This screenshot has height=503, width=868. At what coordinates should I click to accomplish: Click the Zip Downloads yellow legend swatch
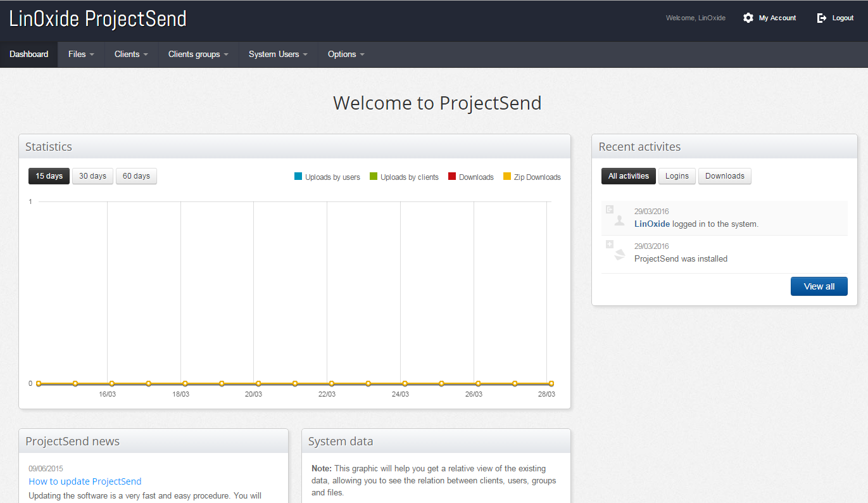pos(507,176)
